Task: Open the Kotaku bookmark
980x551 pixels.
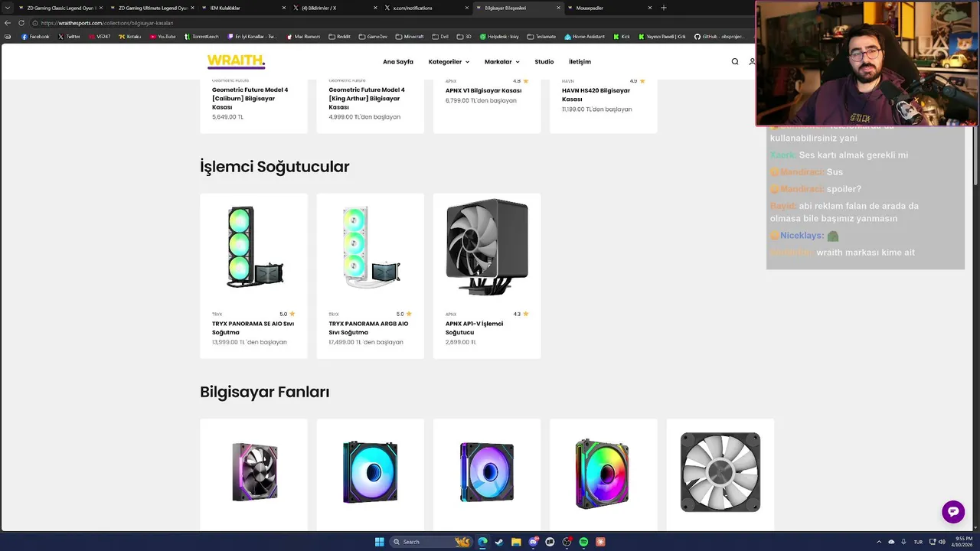Action: pyautogui.click(x=130, y=36)
